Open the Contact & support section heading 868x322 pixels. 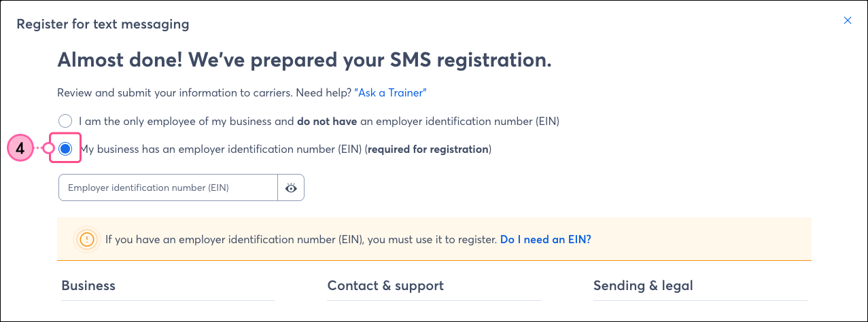pos(385,286)
